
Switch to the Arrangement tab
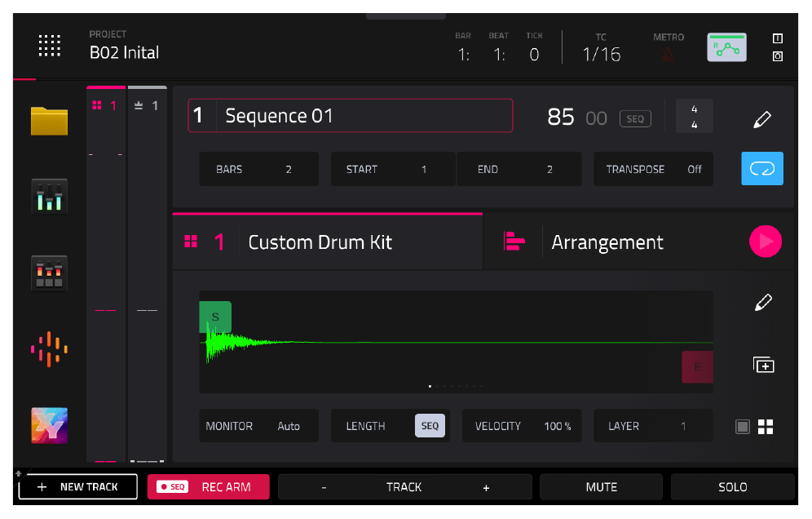click(607, 242)
